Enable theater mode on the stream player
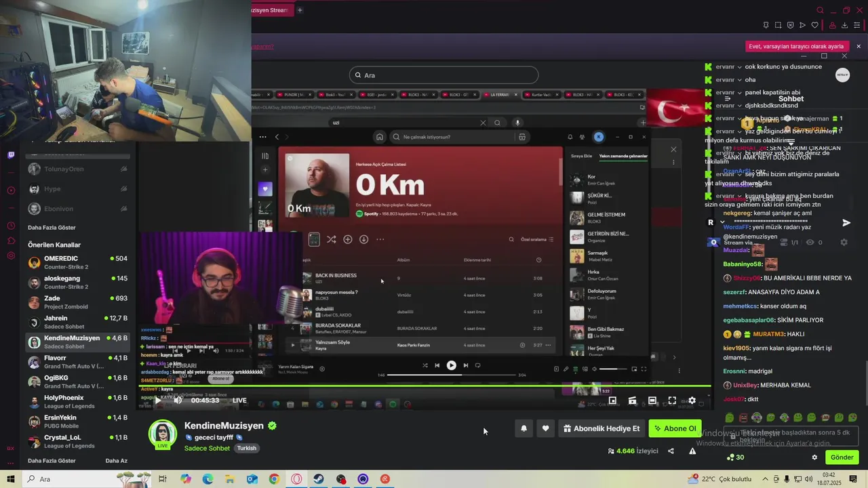Viewport: 868px width, 488px height. click(x=652, y=401)
